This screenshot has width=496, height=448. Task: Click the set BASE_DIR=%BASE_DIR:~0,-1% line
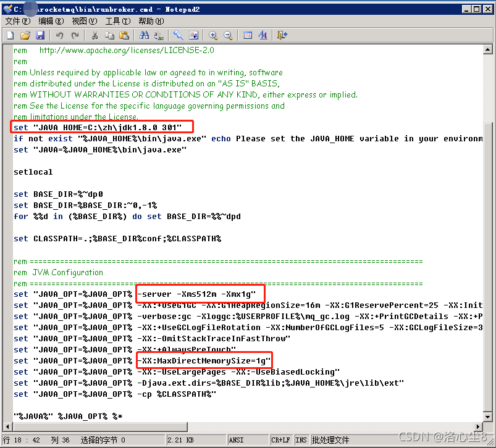(x=85, y=205)
